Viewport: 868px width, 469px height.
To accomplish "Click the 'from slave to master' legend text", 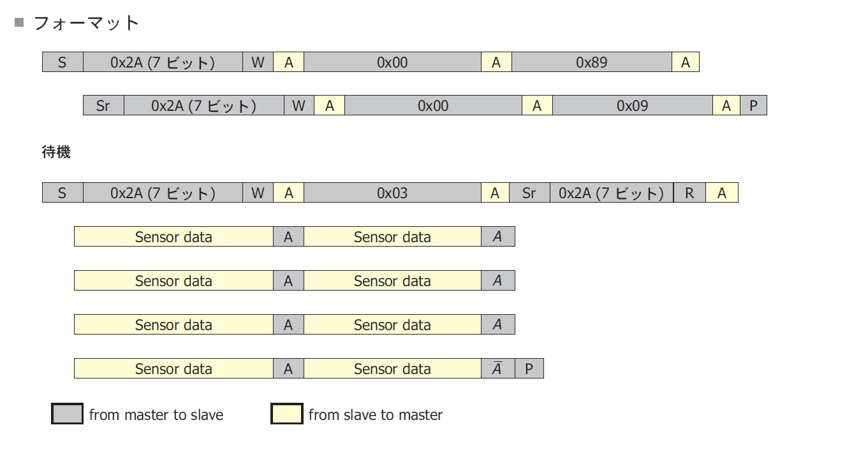I will pyautogui.click(x=376, y=415).
